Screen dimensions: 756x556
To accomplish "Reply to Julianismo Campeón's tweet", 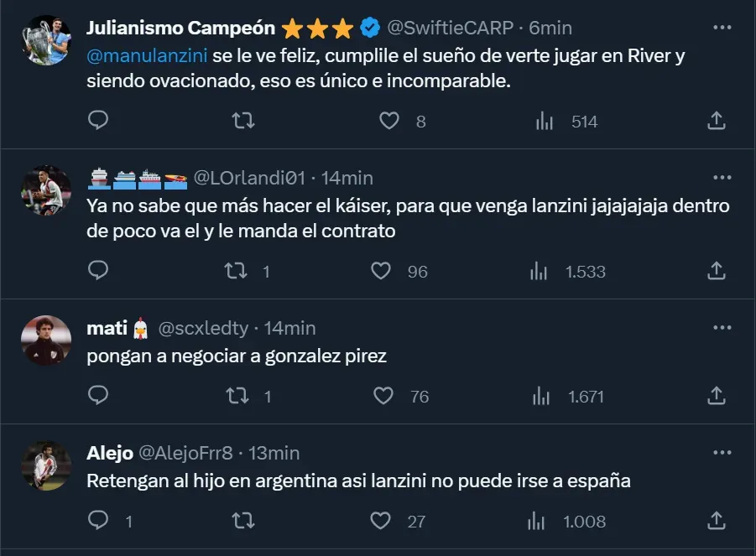I will click(x=98, y=121).
